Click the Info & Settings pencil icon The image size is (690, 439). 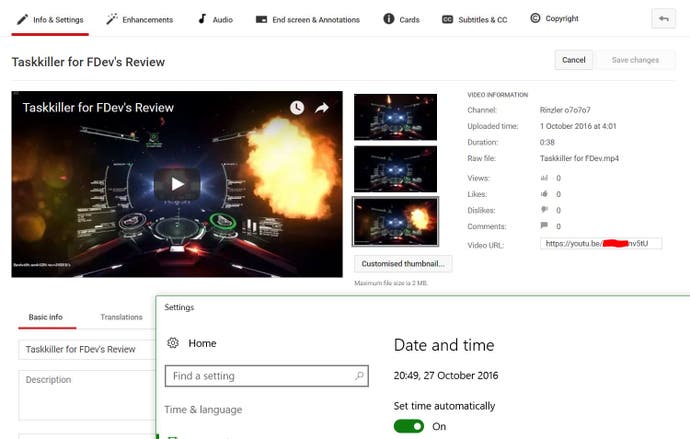22,19
